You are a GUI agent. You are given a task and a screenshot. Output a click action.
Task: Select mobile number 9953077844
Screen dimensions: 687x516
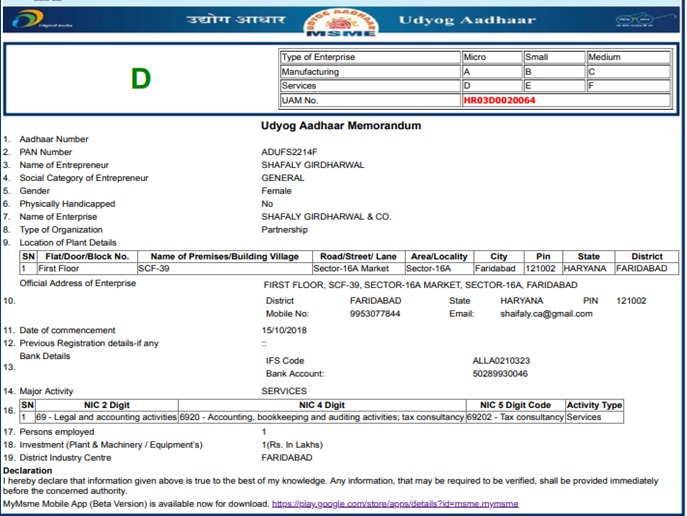tap(375, 314)
